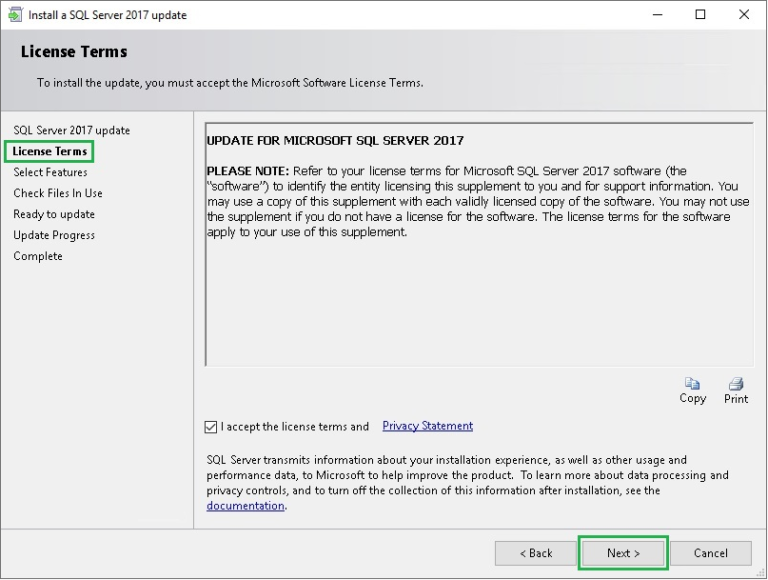The height and width of the screenshot is (580, 768).
Task: Cancel the SQL Server update
Action: pos(711,553)
